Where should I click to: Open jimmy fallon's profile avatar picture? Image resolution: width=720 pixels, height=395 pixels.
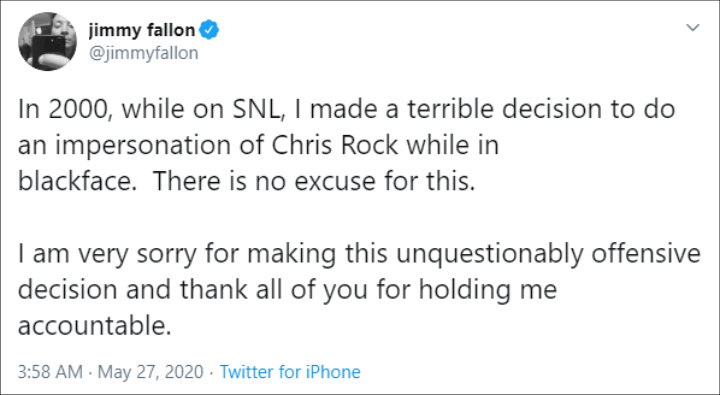pos(47,41)
